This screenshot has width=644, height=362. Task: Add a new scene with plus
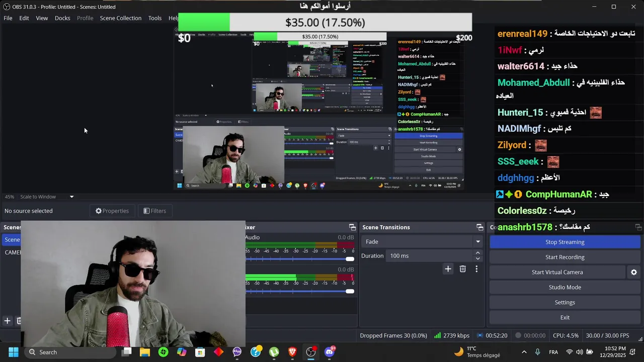click(x=7, y=321)
